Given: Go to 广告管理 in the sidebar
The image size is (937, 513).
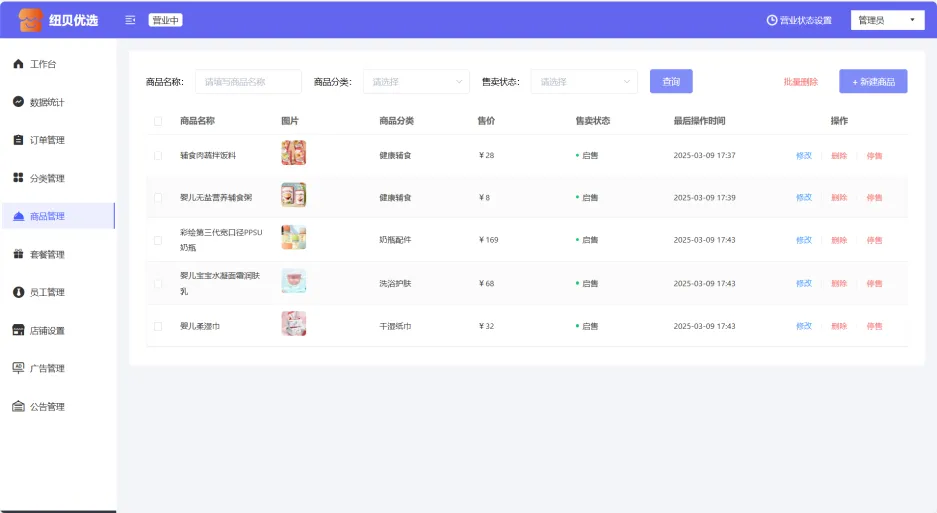Looking at the screenshot, I should 47,368.
